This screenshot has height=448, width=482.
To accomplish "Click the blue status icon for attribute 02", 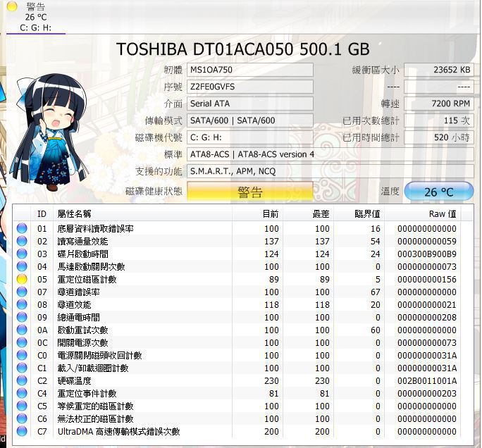I will pos(22,241).
